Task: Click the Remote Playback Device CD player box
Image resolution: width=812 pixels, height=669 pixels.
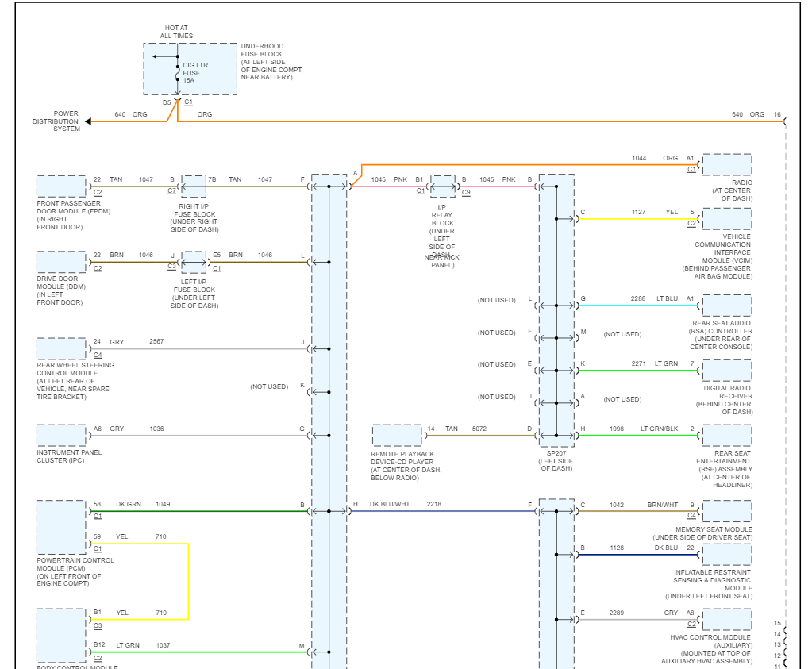Action: click(397, 436)
